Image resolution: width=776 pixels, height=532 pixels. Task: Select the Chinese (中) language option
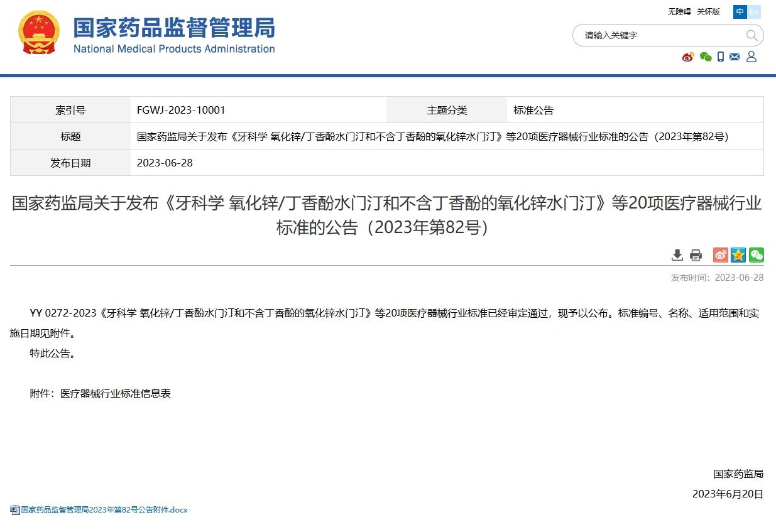click(x=740, y=12)
